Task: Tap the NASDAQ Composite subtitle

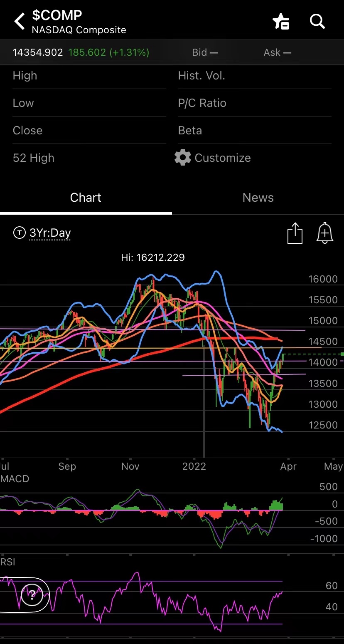Action: (79, 30)
